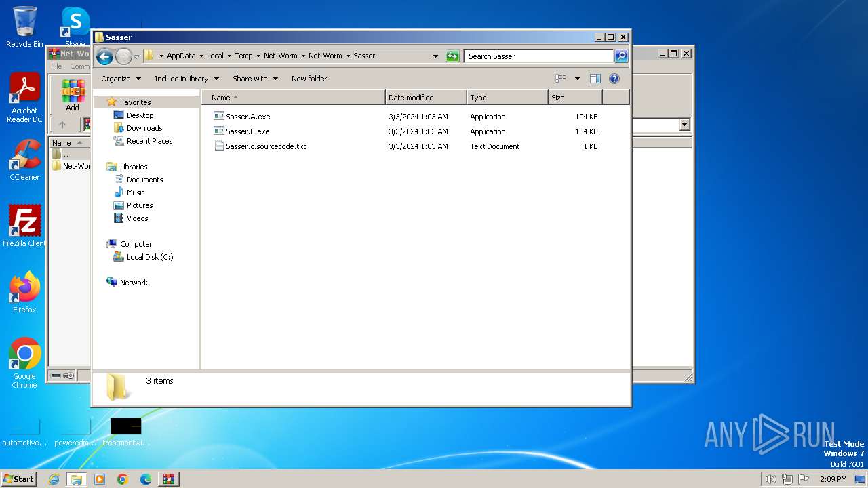
Task: Select Music library in the navigation pane
Action: tap(136, 192)
